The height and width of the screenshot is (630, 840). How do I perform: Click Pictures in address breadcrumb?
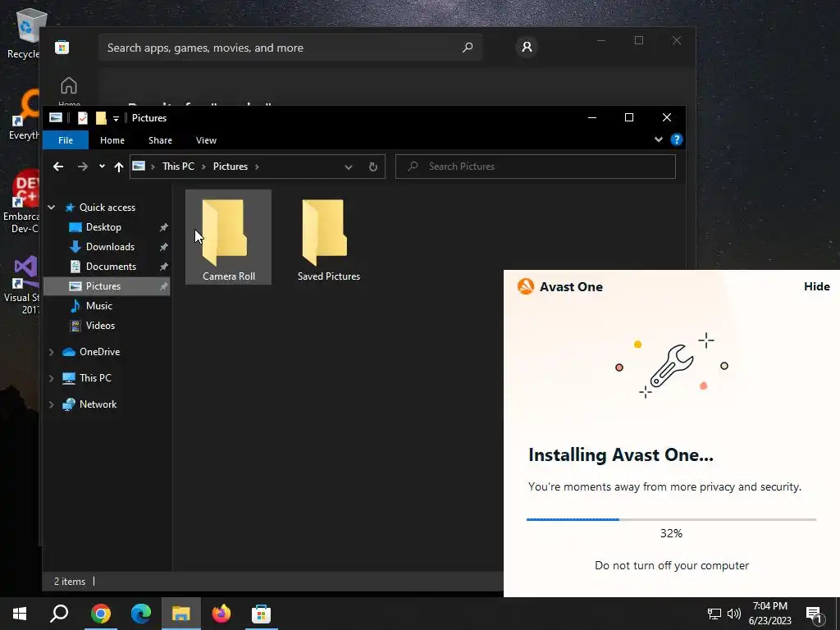click(x=231, y=167)
